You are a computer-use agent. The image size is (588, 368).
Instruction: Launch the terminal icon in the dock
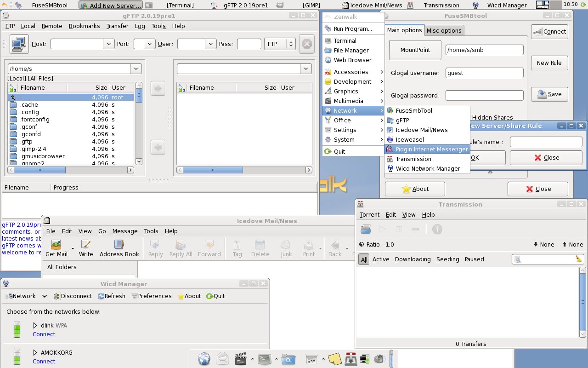pos(264,359)
